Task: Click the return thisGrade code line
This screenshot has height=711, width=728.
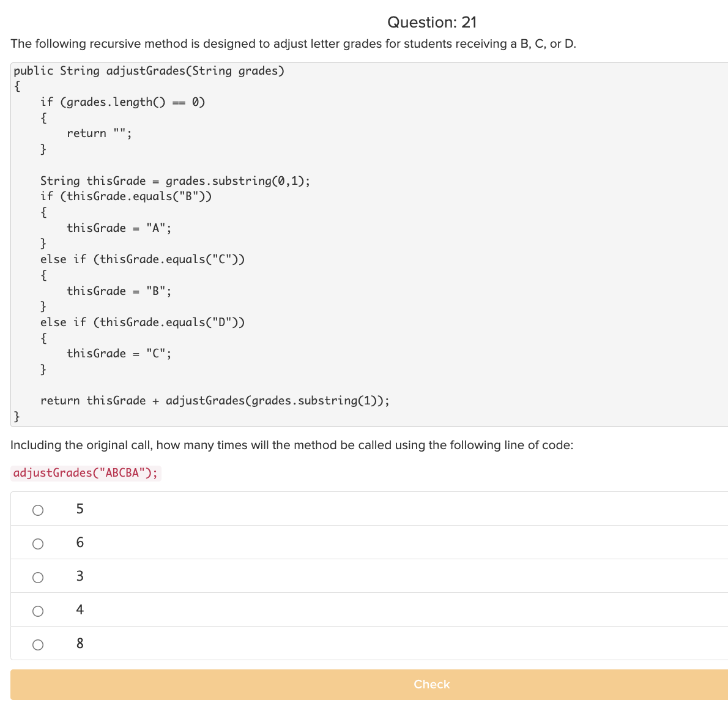Action: [x=215, y=400]
